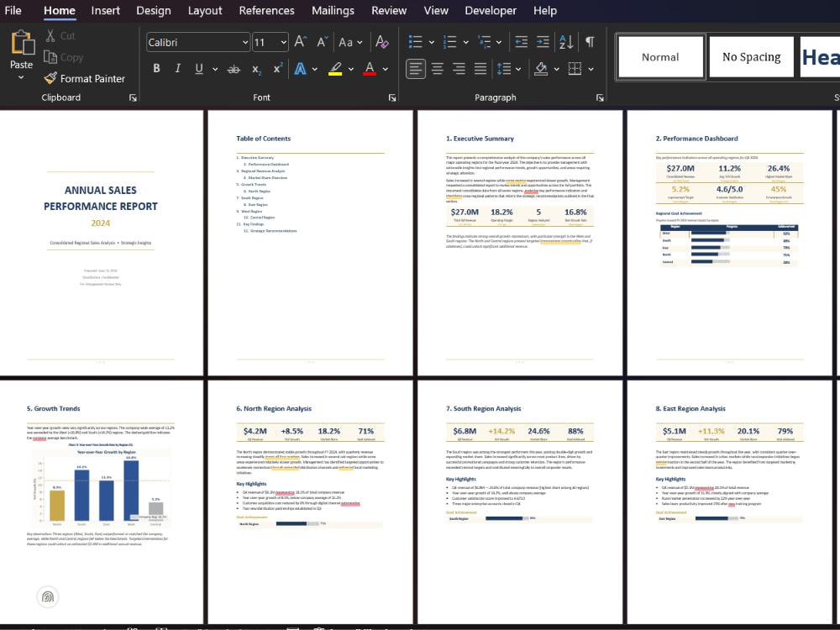Switch to the Layout tab
Screen dimensions: 840x630
tap(205, 11)
